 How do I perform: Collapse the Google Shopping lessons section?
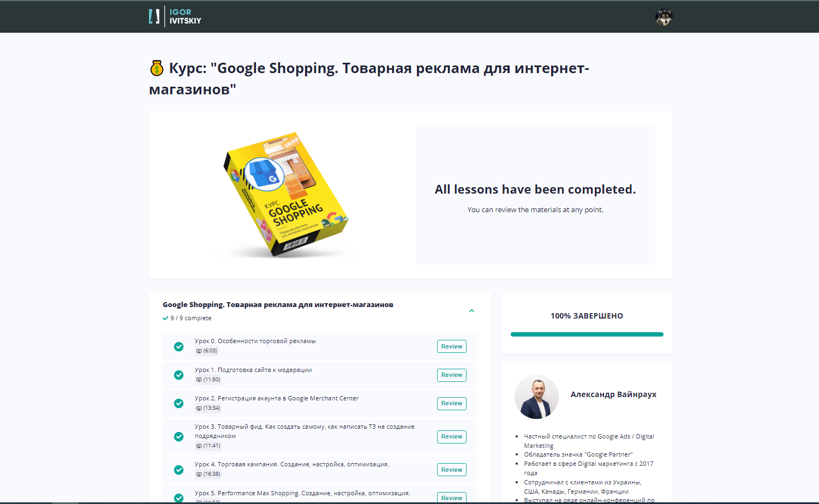tap(471, 311)
